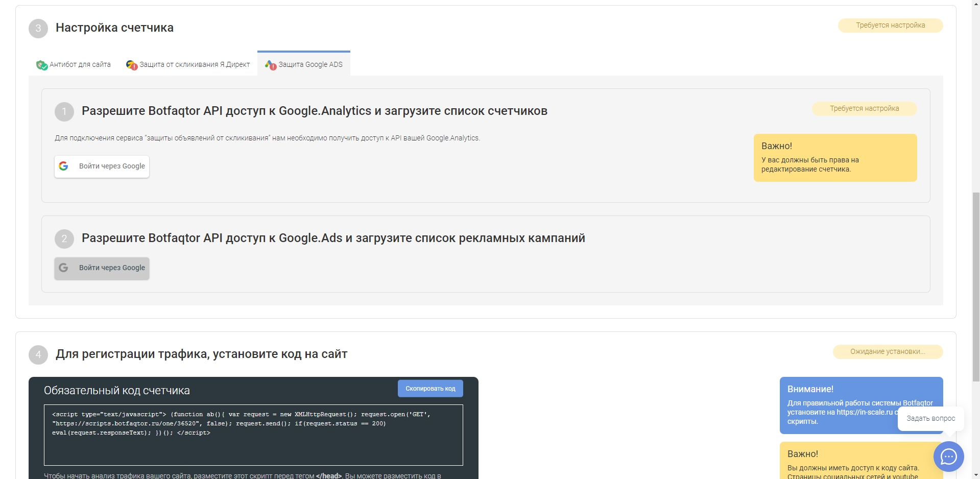Click the Требуется настройка badge of step 3

point(890,26)
